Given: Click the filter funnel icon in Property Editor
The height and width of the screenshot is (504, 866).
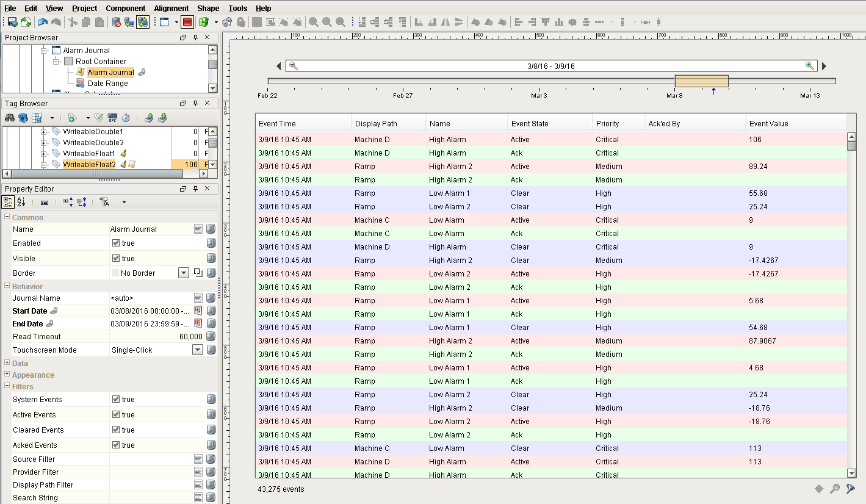Looking at the screenshot, I should pos(104,202).
